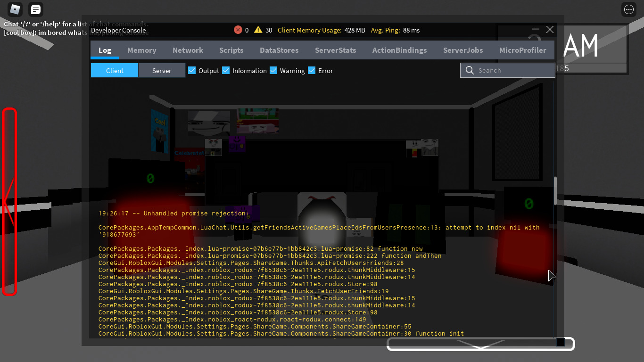
Task: Select the 'lua-promise:82 function new' line
Action: coord(261,249)
